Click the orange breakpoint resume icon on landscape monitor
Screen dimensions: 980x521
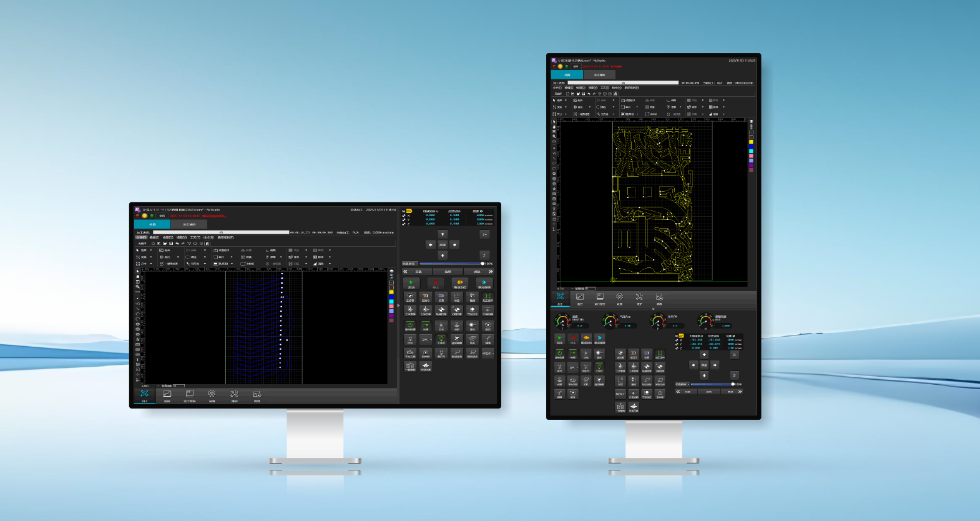pyautogui.click(x=459, y=283)
